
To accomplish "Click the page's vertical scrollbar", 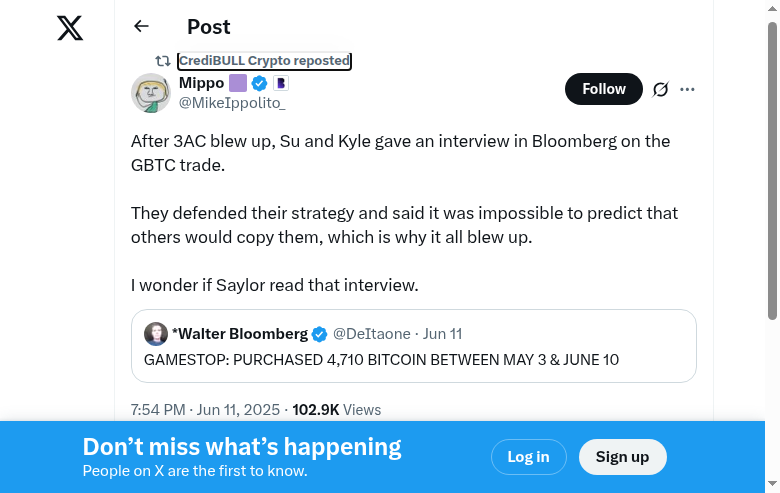I will [772, 170].
